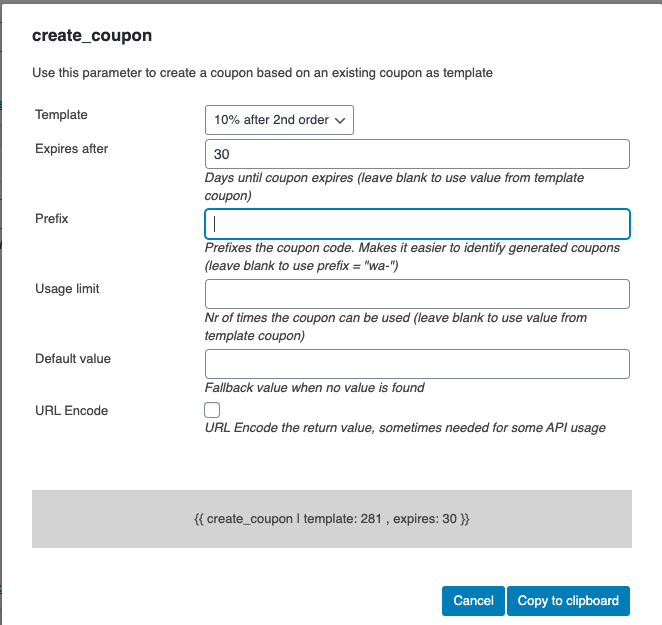Select the Default value input field

click(x=417, y=364)
